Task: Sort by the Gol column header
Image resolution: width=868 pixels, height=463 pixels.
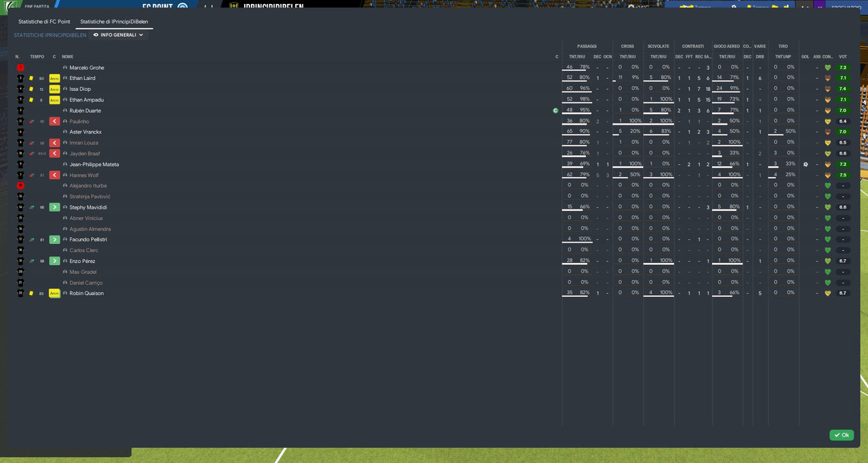Action: (806, 57)
